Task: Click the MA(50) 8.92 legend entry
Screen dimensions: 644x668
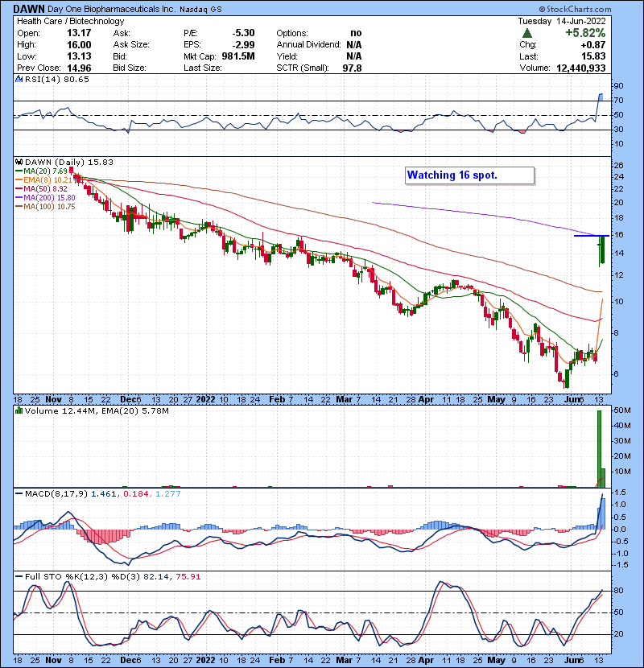Action: click(42, 188)
